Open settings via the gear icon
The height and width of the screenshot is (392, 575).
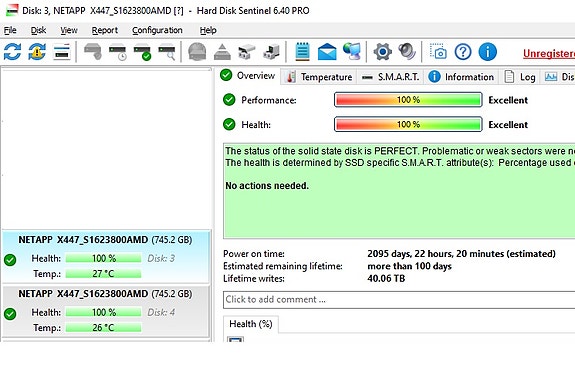click(x=382, y=52)
